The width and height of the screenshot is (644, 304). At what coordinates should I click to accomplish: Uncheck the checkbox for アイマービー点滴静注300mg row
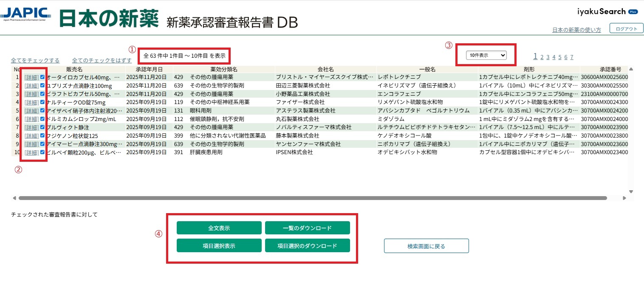(42, 144)
